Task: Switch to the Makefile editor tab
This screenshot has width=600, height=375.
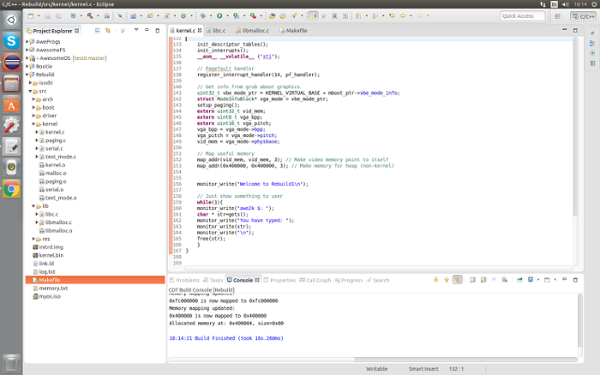Action: click(x=293, y=31)
